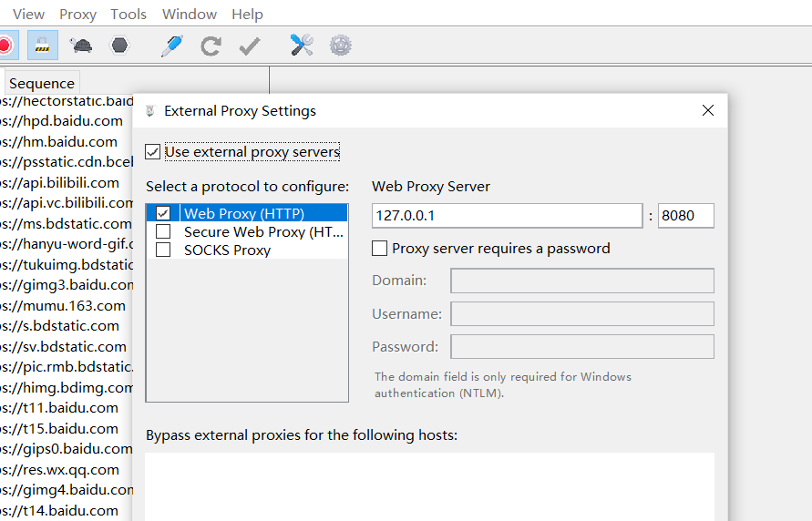Click the red record button icon

5,45
